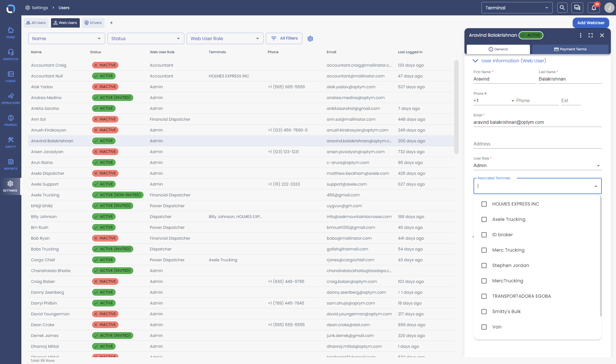Open the Operations sidebar section
This screenshot has width=616, height=364.
point(11,98)
